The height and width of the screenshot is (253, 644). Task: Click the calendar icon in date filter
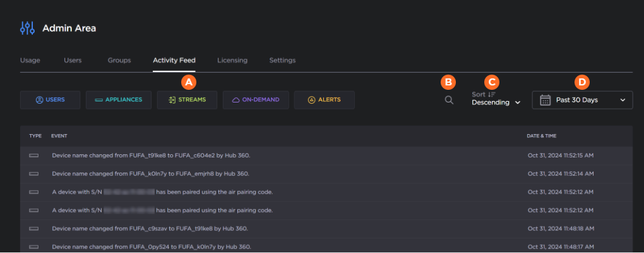tap(546, 100)
